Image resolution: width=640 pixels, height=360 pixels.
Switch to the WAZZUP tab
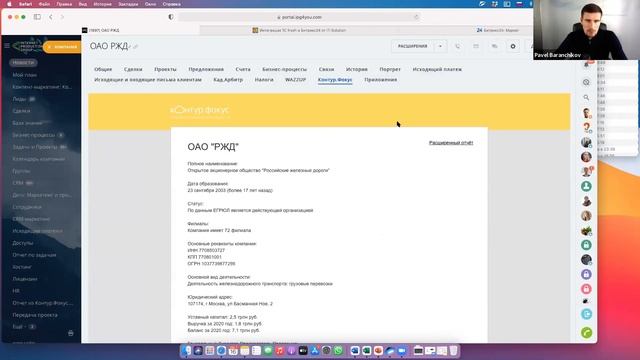coord(296,80)
